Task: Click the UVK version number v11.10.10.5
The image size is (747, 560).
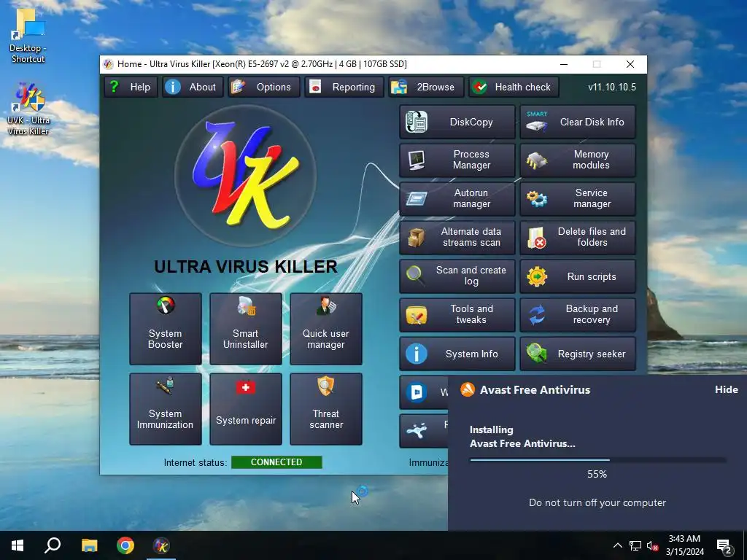Action: tap(612, 87)
